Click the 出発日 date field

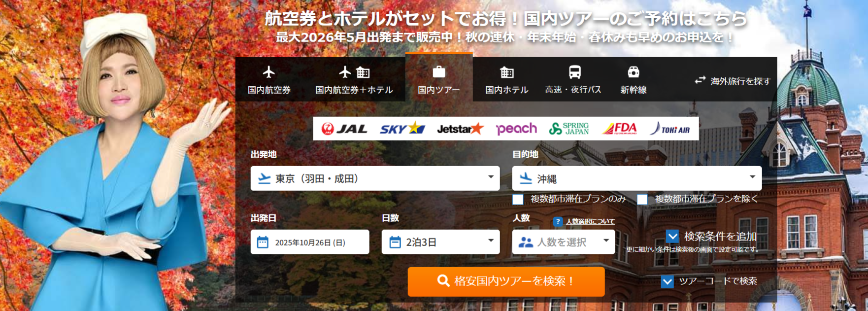tap(309, 242)
